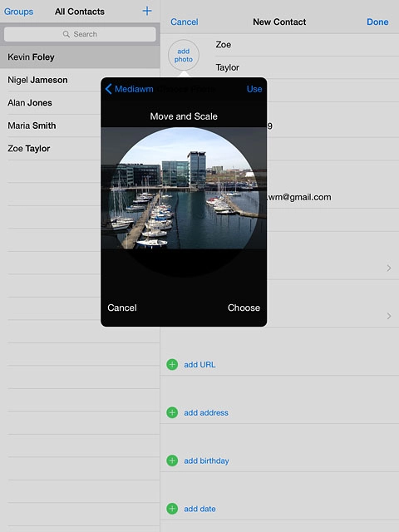This screenshot has width=399, height=532.
Task: Tap green plus icon beside add URL
Action: click(x=172, y=364)
